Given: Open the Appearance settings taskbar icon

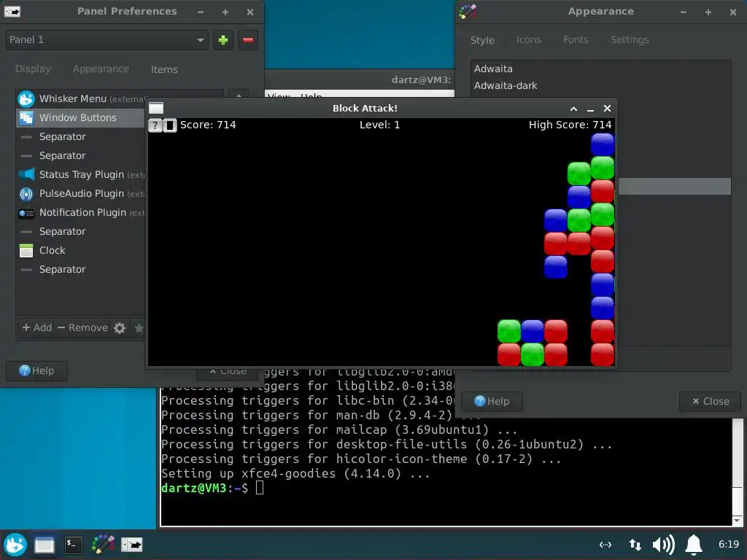Looking at the screenshot, I should [103, 545].
